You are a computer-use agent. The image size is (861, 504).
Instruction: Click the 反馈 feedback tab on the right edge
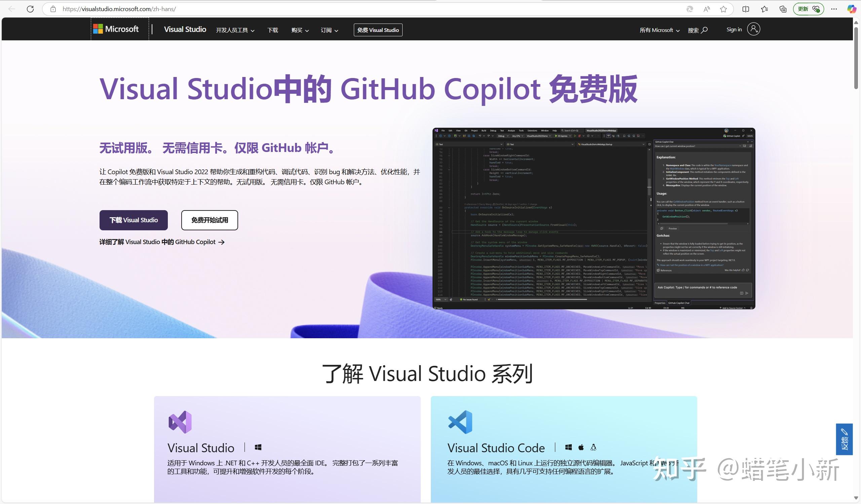click(x=845, y=439)
